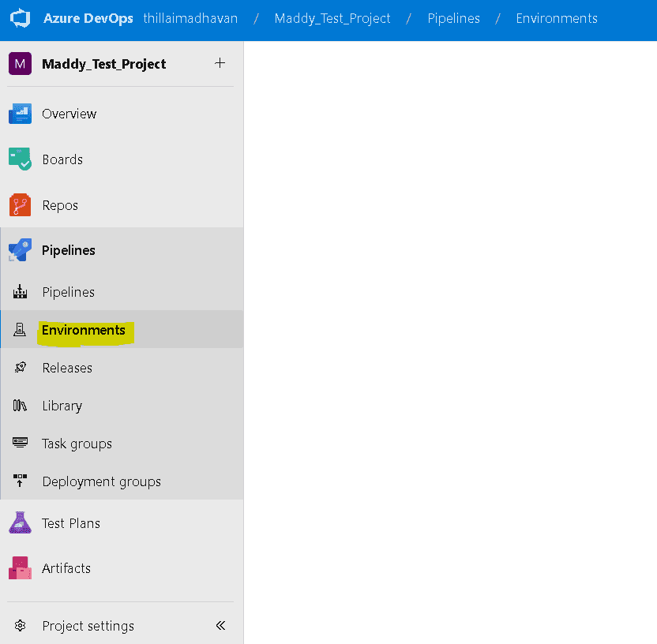
Task: Open Maddy_Test_Project title in sidebar
Action: tap(104, 64)
